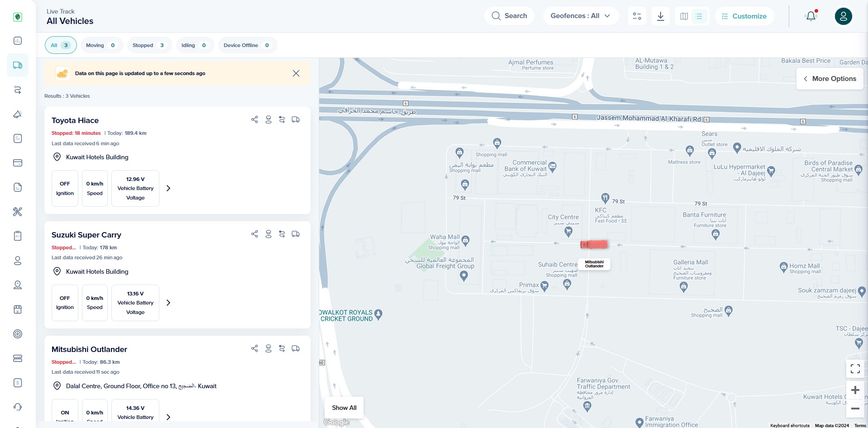The height and width of the screenshot is (428, 868).
Task: Zoom out on the map
Action: (855, 409)
